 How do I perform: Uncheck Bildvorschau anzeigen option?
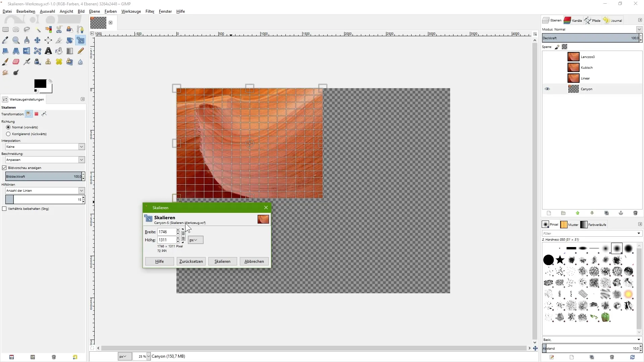(4, 168)
